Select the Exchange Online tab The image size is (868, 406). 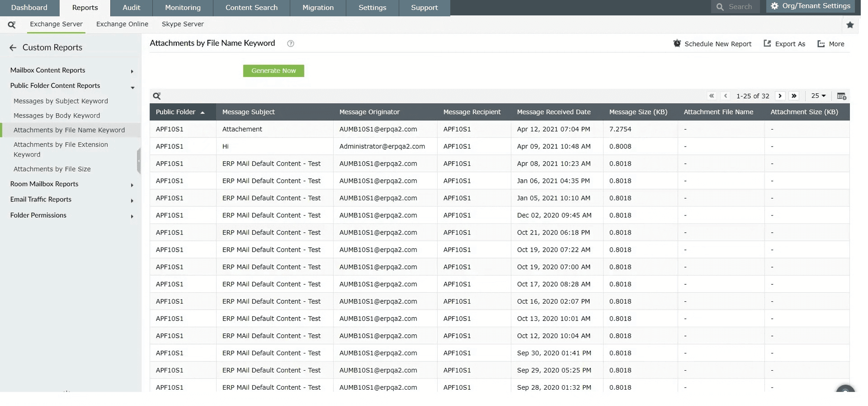pyautogui.click(x=122, y=24)
